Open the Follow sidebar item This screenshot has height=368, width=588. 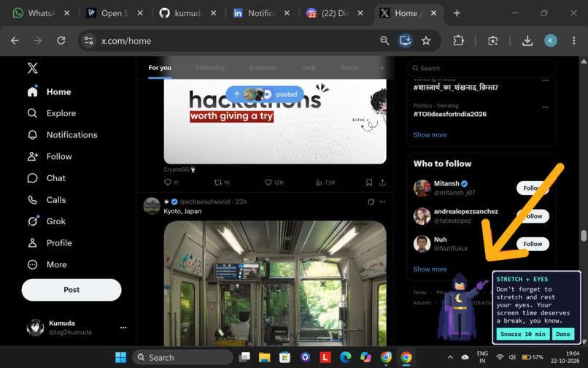[50, 156]
